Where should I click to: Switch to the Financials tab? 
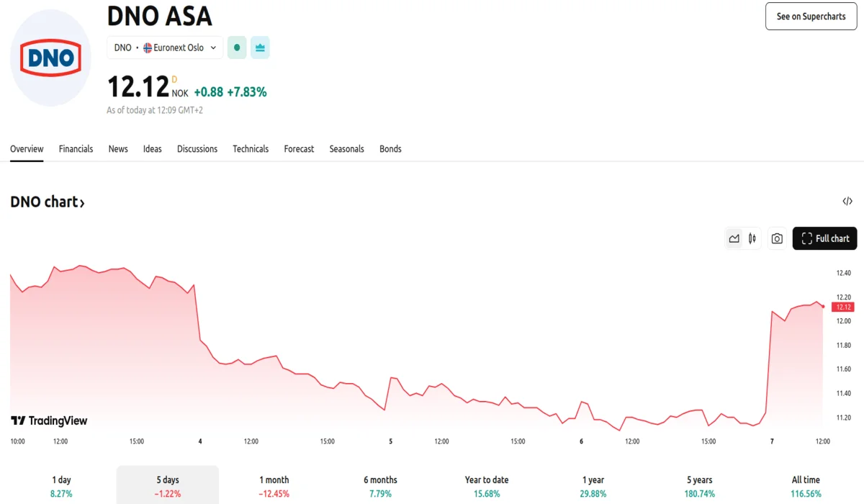point(76,149)
